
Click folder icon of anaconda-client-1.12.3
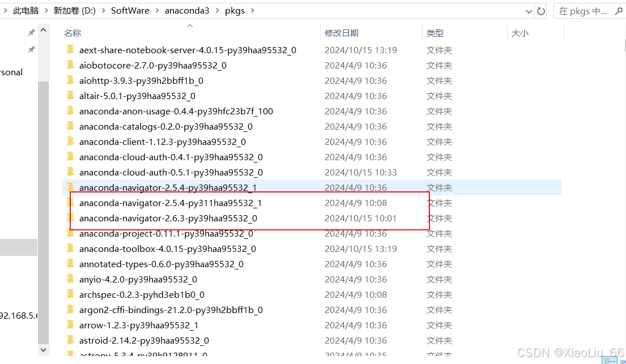(x=70, y=142)
